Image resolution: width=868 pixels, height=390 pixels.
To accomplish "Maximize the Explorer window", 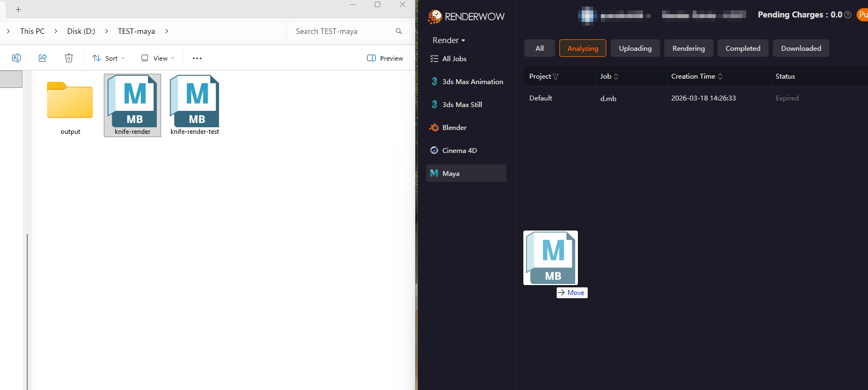I will tap(377, 4).
